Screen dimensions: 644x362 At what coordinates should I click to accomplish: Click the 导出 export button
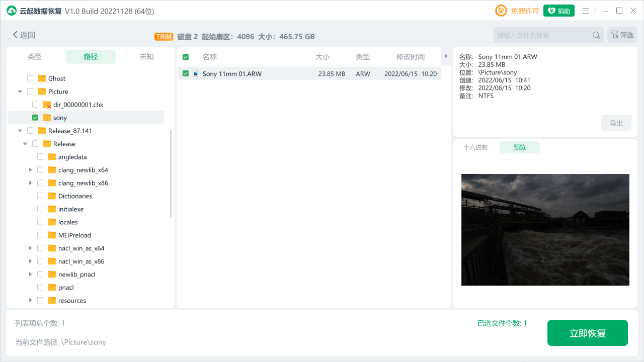(x=616, y=123)
